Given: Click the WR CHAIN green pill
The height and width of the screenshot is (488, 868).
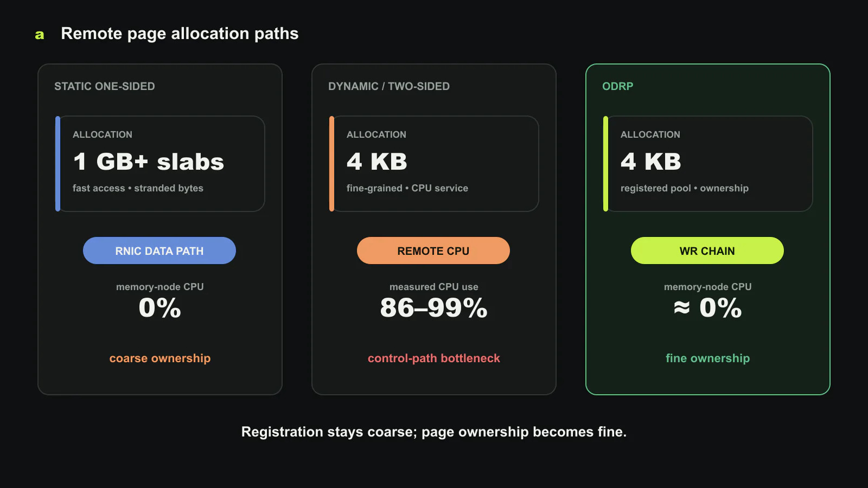Looking at the screenshot, I should coord(707,251).
